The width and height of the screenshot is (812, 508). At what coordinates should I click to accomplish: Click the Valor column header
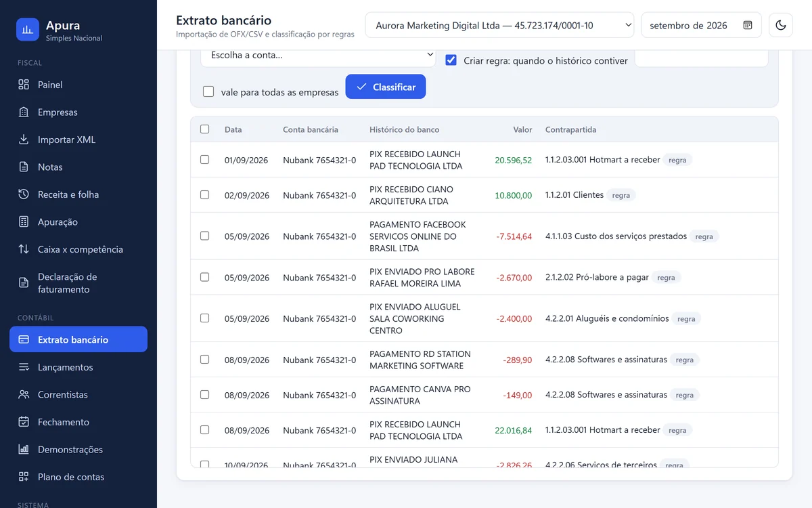[522, 129]
